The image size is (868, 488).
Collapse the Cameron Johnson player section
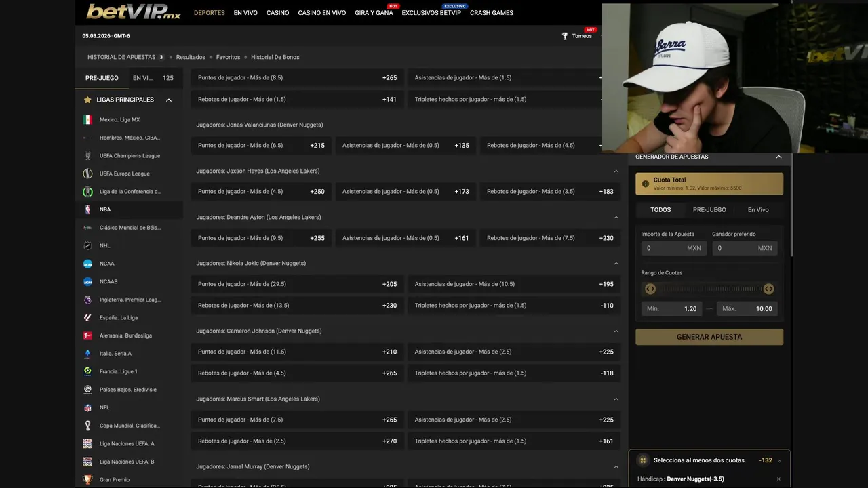[616, 331]
